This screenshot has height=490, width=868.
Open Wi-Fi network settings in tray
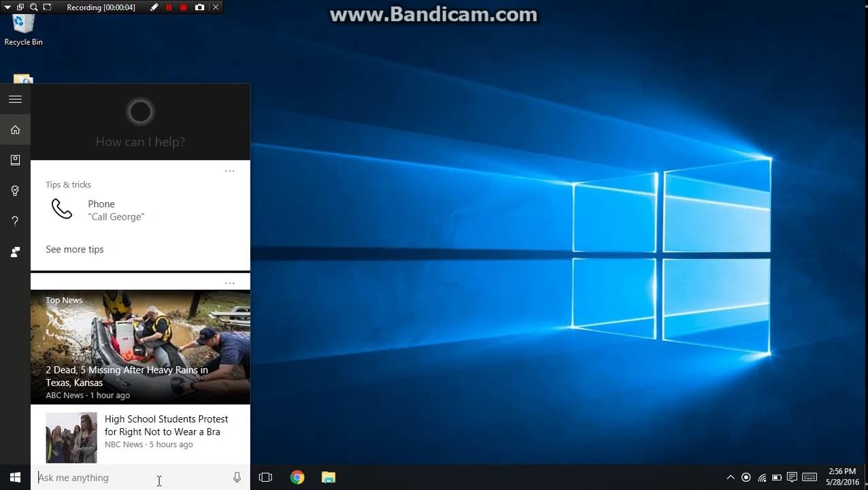pos(762,478)
